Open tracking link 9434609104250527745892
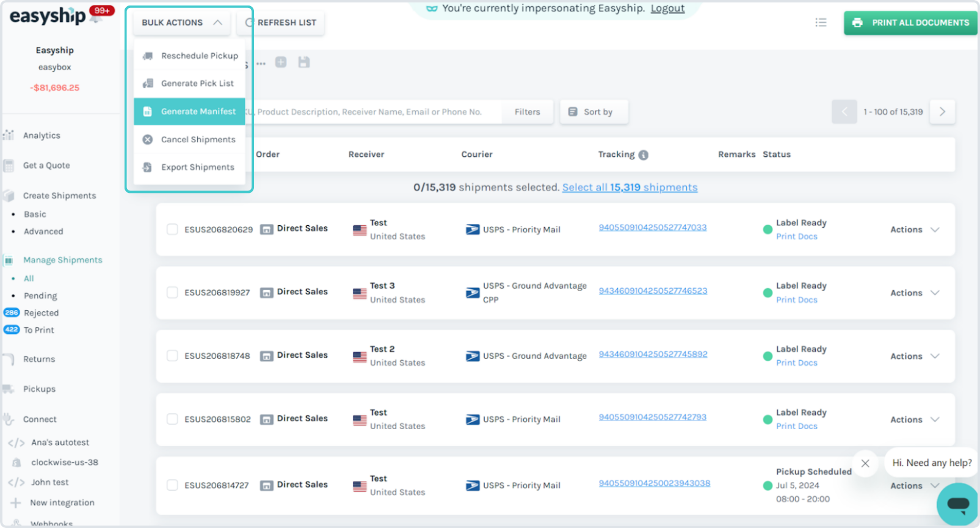This screenshot has width=980, height=528. click(653, 354)
